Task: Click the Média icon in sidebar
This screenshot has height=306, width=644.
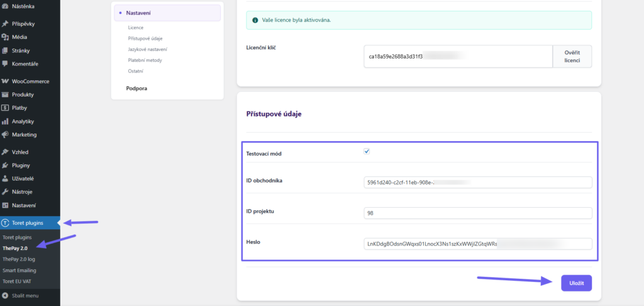Action: coord(5,37)
